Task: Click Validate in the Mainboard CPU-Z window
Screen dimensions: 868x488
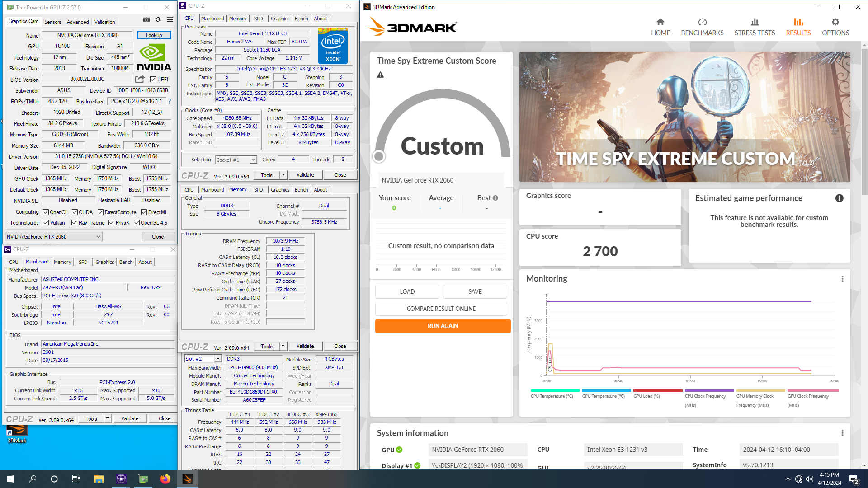Action: (x=130, y=418)
